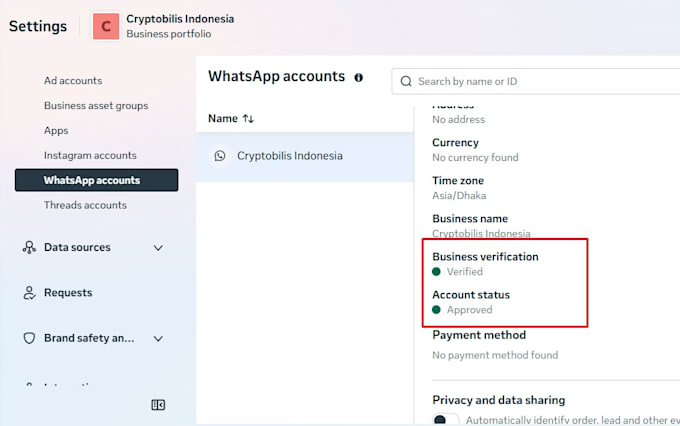Toggle the Privacy and data sharing switch
680x426 pixels.
point(446,419)
